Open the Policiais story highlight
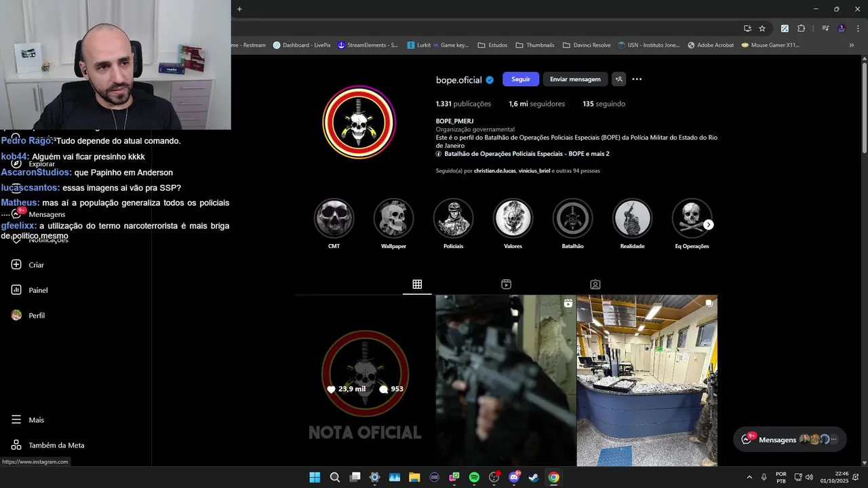 (x=453, y=218)
